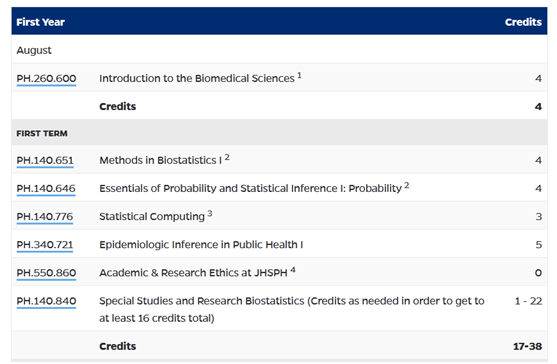The height and width of the screenshot is (364, 557).
Task: Open the PH.550.860 course link
Action: 46,273
